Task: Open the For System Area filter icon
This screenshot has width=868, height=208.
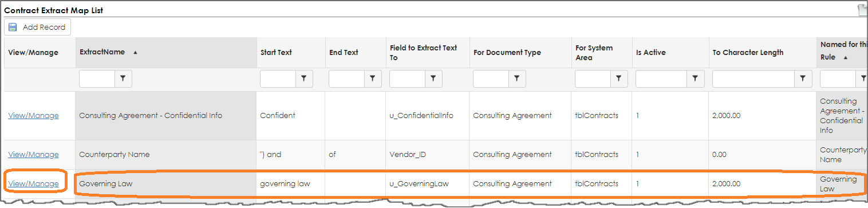Action: point(619,79)
